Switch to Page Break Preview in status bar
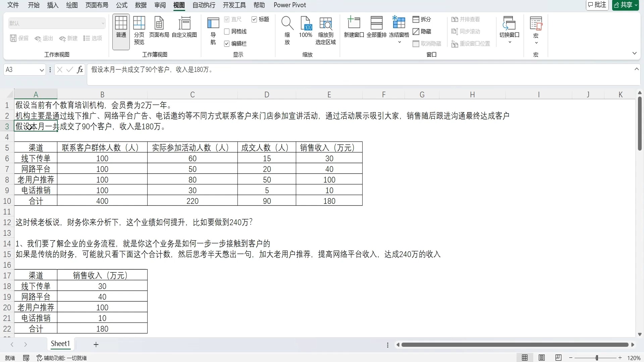644x362 pixels. tap(558, 358)
